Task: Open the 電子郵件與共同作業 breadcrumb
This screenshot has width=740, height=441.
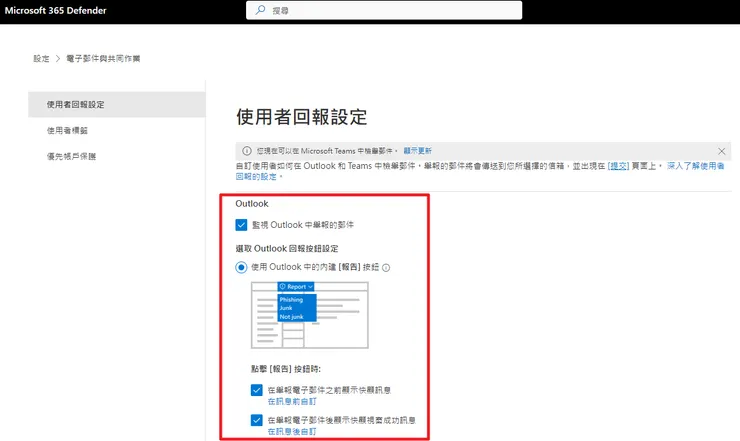Action: click(103, 59)
